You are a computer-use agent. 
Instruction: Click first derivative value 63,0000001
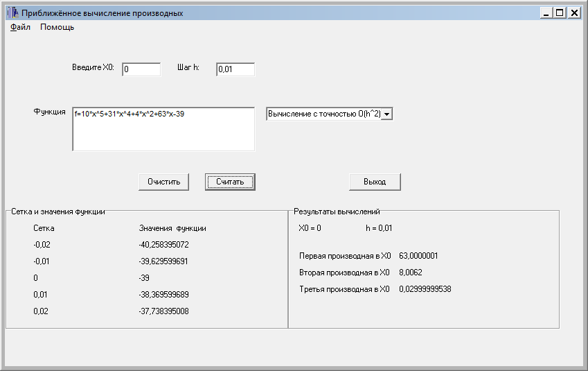(418, 256)
